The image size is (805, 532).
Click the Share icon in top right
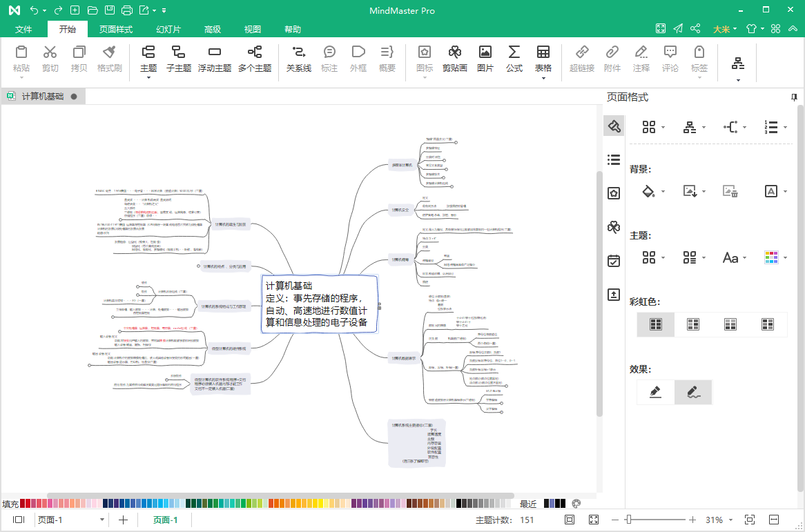pos(695,29)
